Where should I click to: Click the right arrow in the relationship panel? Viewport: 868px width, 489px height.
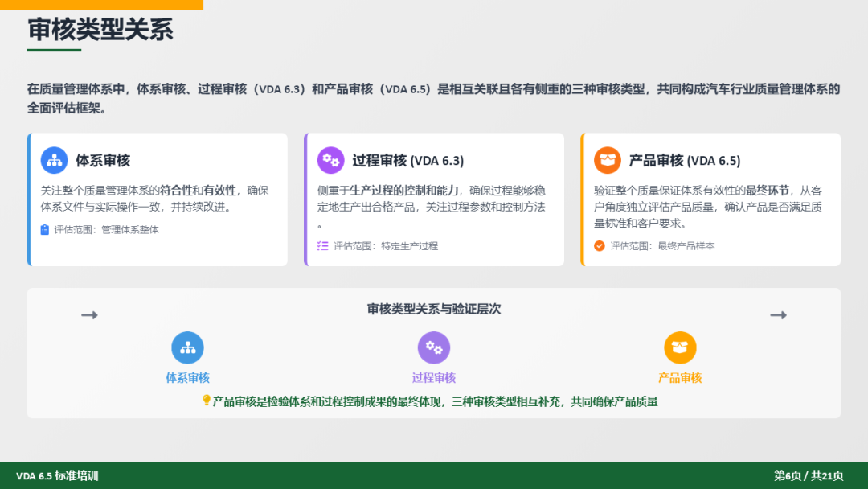[778, 315]
